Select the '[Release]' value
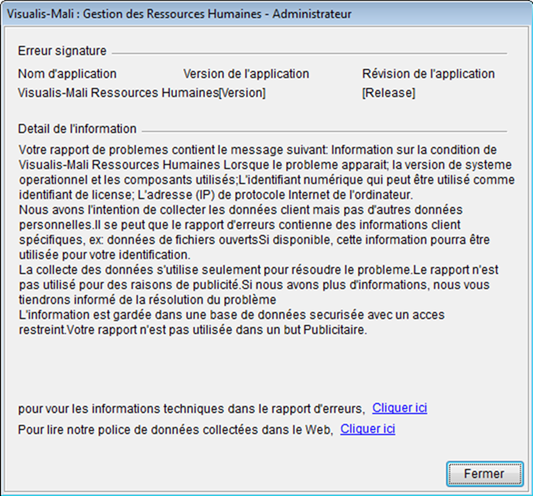The width and height of the screenshot is (533, 496). click(389, 93)
